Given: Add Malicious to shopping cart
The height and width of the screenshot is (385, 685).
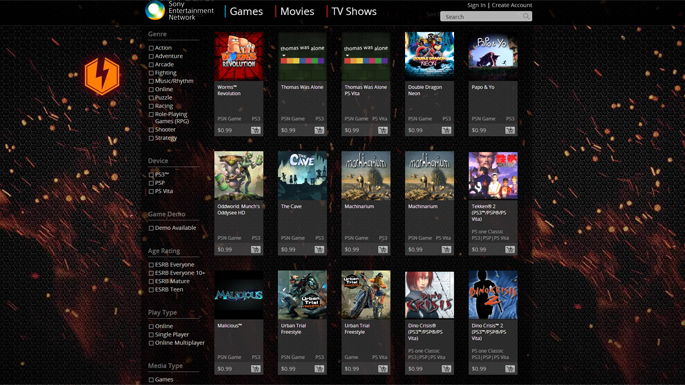Looking at the screenshot, I should coord(256,369).
